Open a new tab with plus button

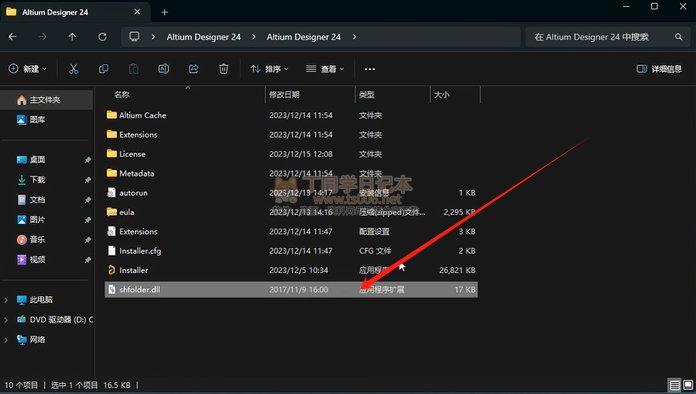[x=165, y=12]
